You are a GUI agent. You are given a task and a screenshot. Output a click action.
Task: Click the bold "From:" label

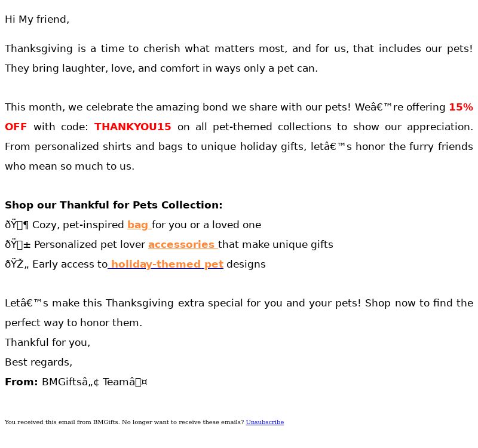click(x=22, y=382)
